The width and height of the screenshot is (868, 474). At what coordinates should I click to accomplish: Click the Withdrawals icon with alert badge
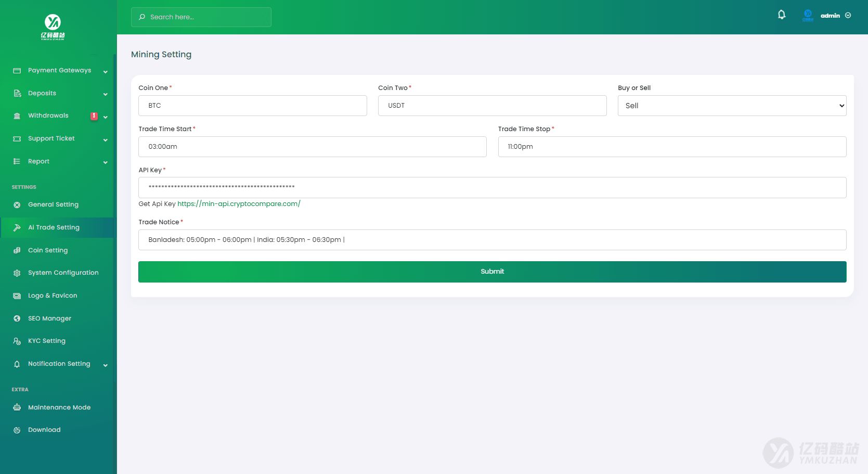pos(17,116)
